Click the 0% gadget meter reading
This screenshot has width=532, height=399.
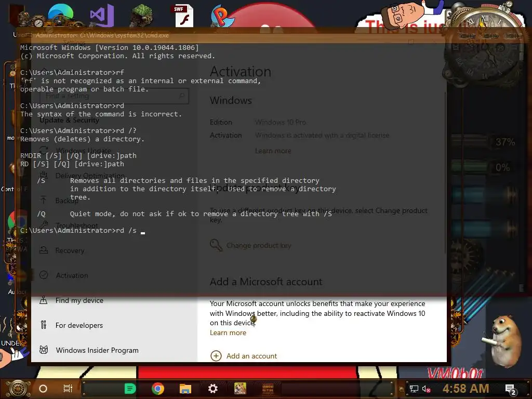tap(502, 167)
